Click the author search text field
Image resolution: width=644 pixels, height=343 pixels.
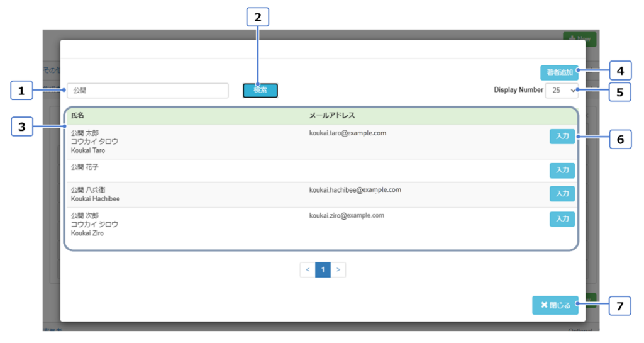coord(147,91)
